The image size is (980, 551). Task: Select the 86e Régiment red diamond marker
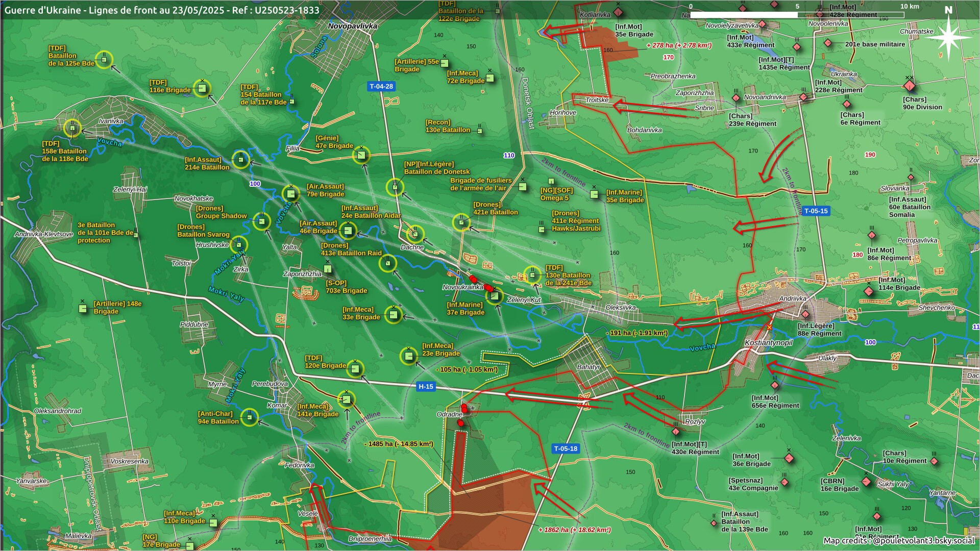coord(872,236)
